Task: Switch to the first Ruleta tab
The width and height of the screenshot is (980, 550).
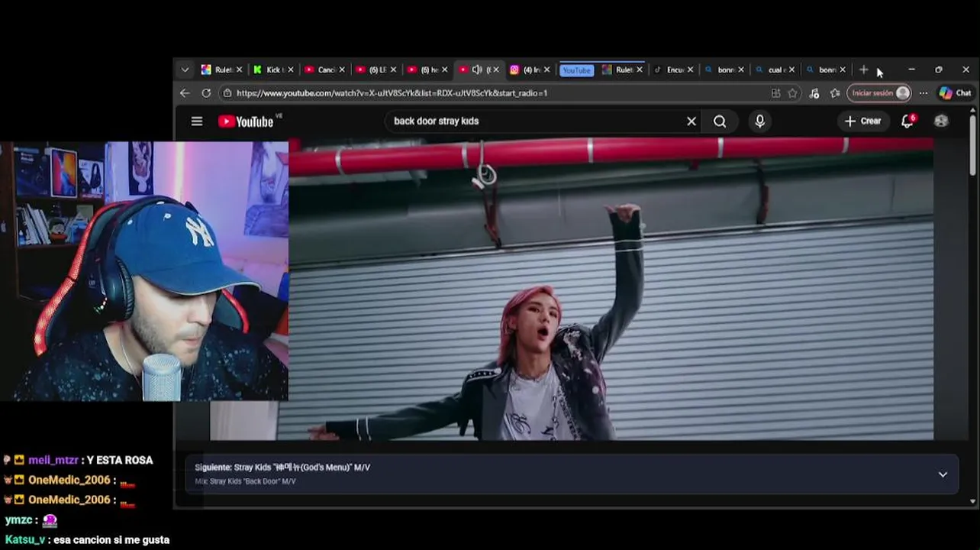Action: [x=216, y=70]
